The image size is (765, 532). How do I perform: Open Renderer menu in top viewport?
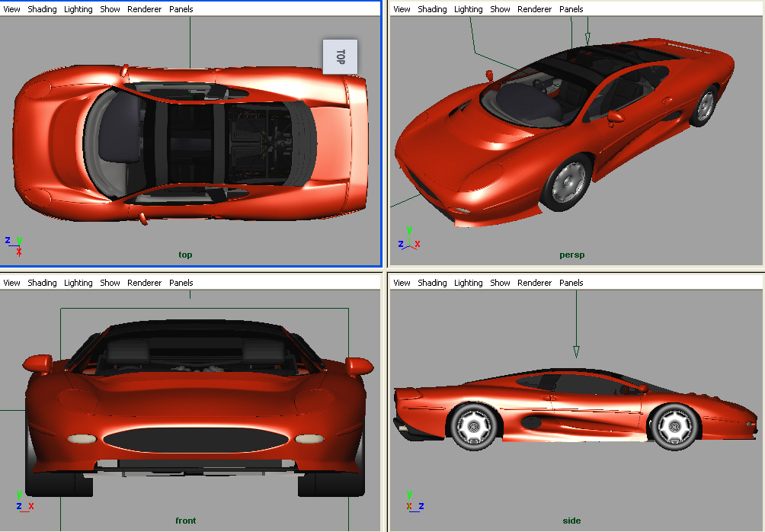(x=145, y=9)
